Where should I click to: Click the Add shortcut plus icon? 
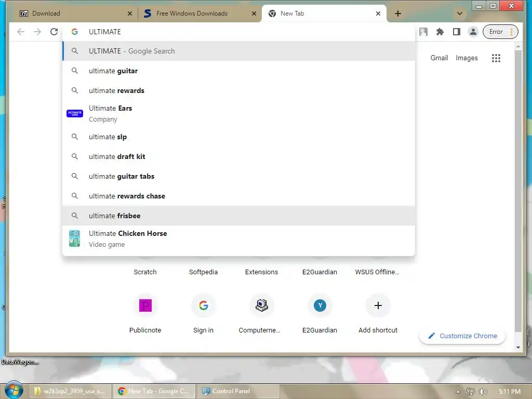click(x=378, y=305)
